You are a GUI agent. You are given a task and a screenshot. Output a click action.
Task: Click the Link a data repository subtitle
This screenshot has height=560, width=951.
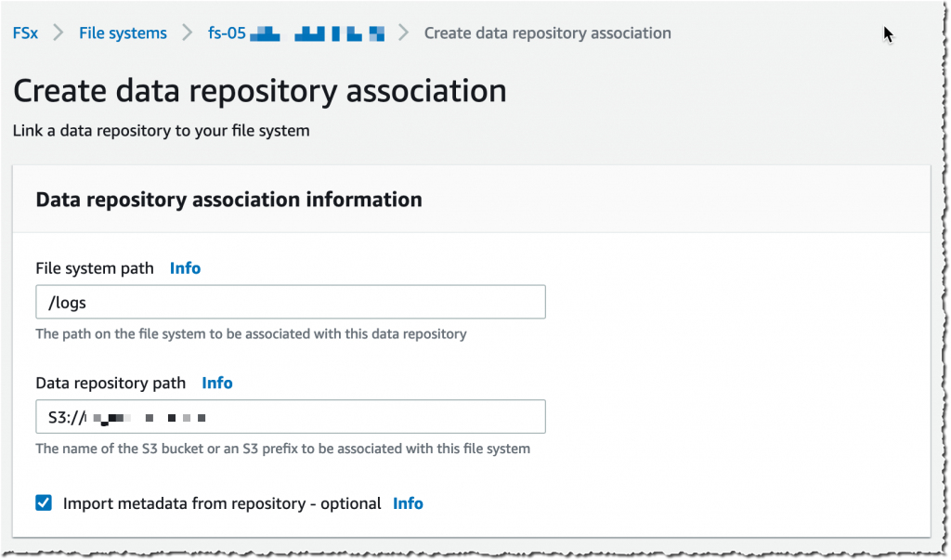click(161, 131)
